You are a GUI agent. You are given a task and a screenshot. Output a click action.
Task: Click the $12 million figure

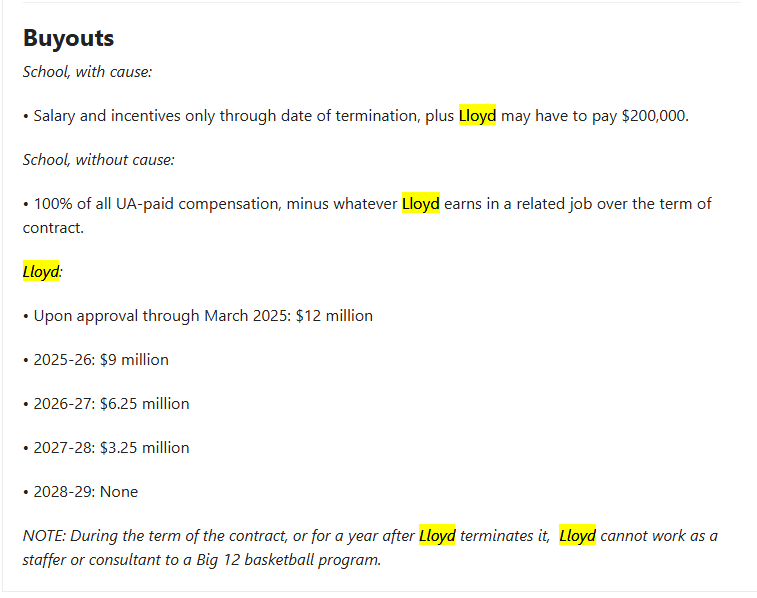tap(334, 316)
